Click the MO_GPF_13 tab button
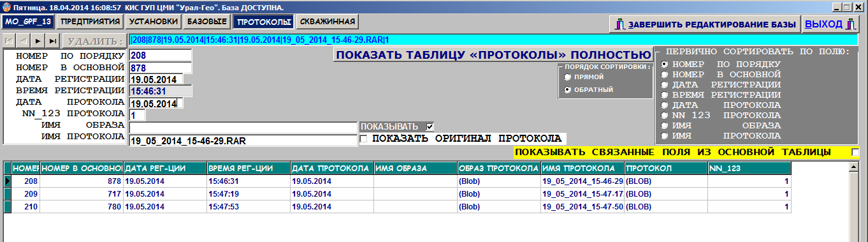Viewport: 868px width, 242px height. click(28, 22)
